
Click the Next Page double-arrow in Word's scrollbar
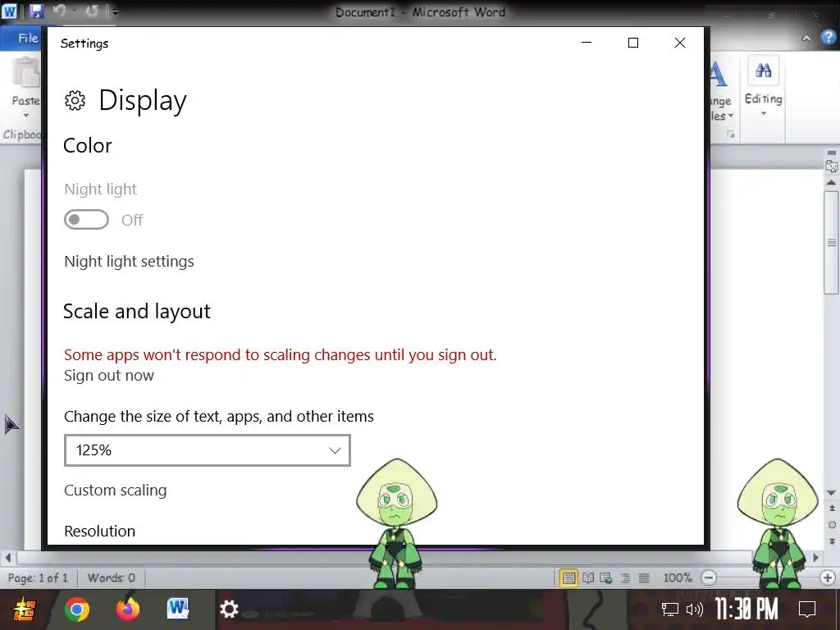coord(832,541)
